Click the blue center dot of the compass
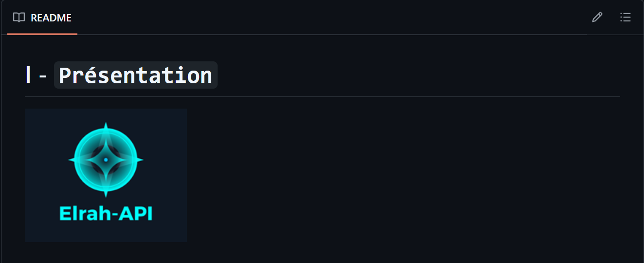Viewport: 644px width, 263px height. click(x=106, y=160)
